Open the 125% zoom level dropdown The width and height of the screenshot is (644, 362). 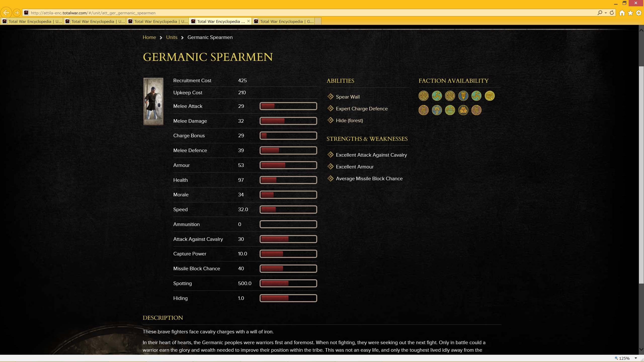(x=636, y=358)
